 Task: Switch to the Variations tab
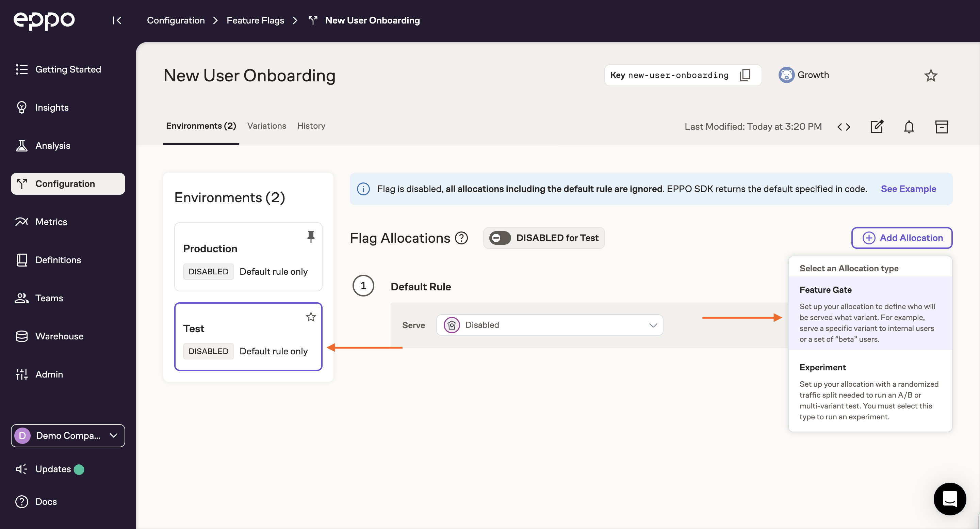click(266, 126)
